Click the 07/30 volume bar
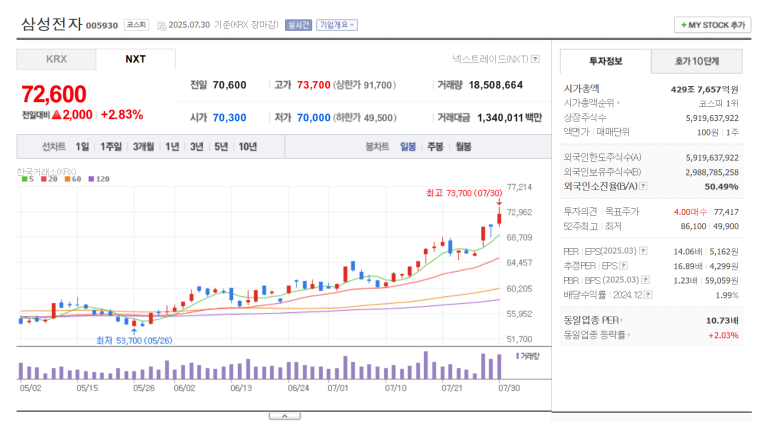Image resolution: width=773 pixels, height=422 pixels. click(x=499, y=367)
